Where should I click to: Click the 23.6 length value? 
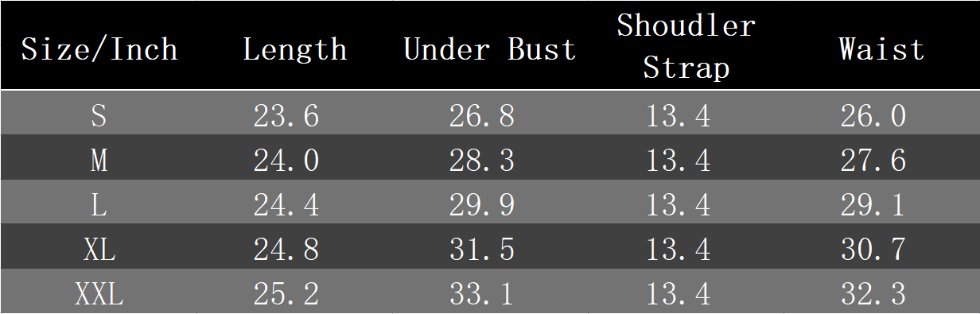point(286,117)
